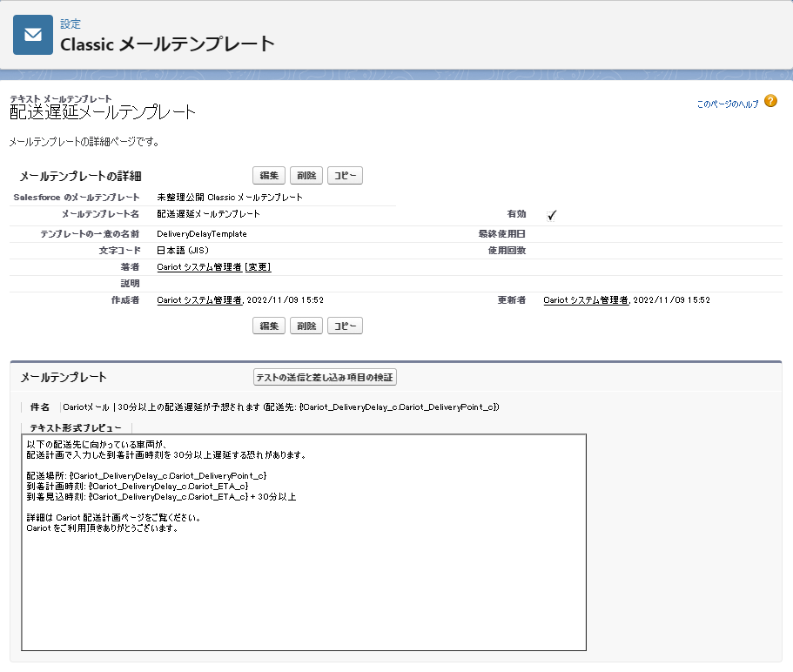Viewport: 793px width, 672px height.
Task: Click the メールテンプレート名 value 配送遅延メールテンプレート
Action: click(208, 214)
